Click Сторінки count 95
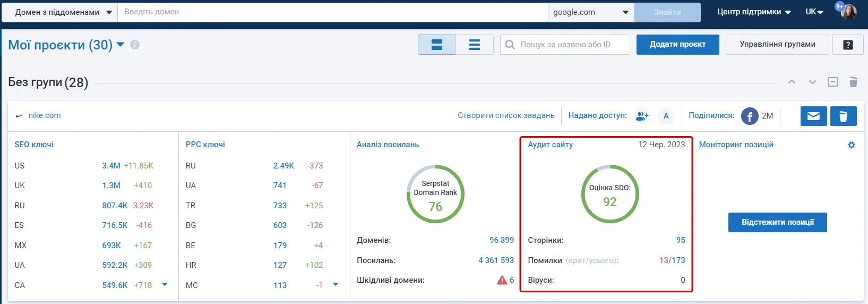 [x=681, y=240]
